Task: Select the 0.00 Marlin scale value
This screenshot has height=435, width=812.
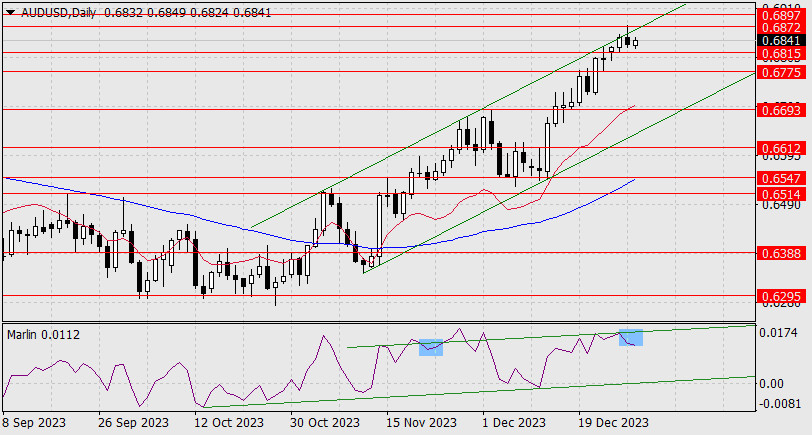Action: pos(771,384)
